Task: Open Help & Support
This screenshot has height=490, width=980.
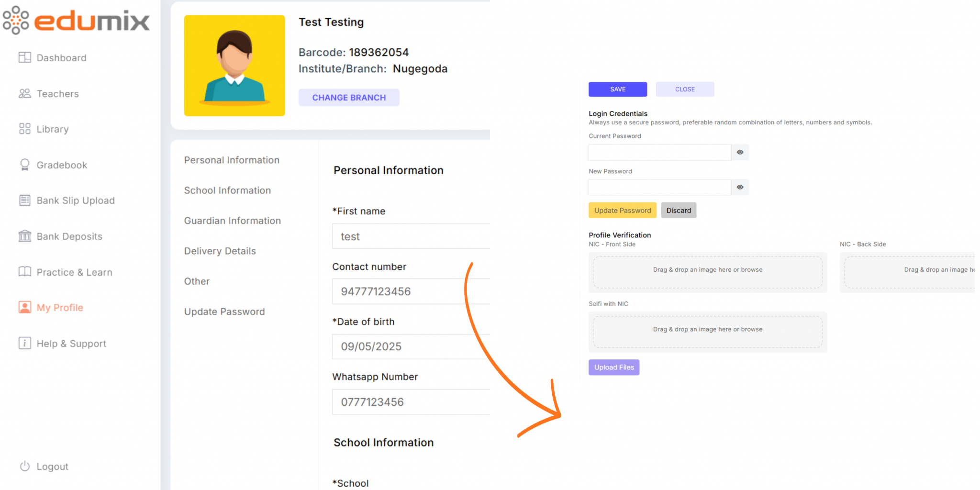Action: click(71, 343)
